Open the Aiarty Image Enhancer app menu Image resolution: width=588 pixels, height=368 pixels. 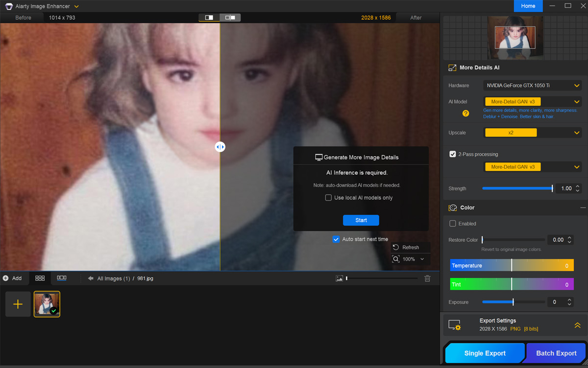tap(76, 6)
